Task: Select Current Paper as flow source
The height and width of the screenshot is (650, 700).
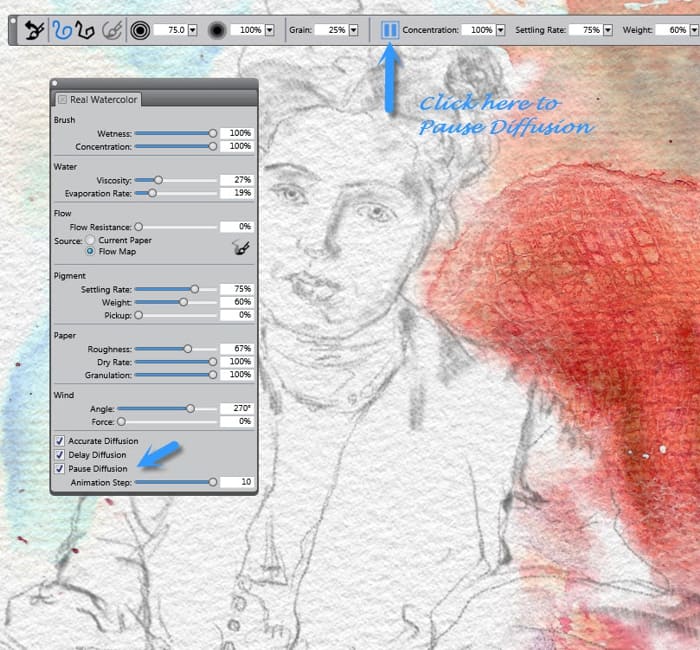Action: point(90,240)
